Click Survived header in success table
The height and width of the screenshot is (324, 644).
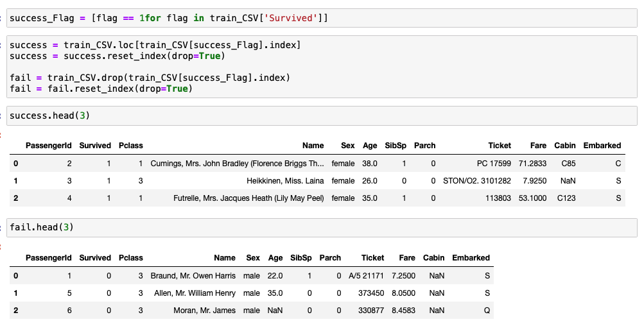pos(95,146)
